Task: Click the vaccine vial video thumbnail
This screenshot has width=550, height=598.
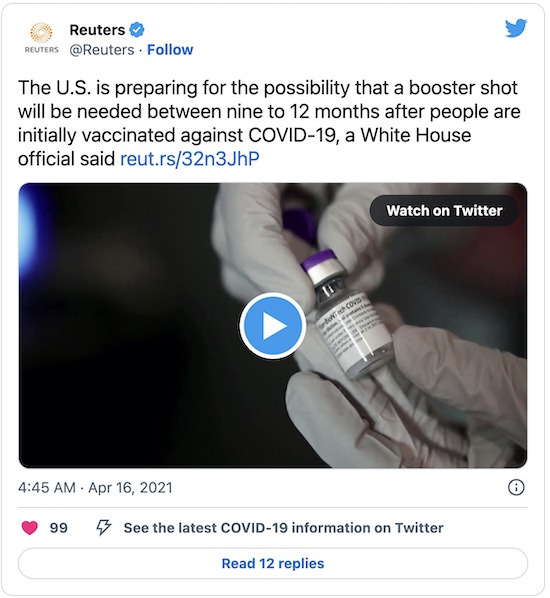Action: (273, 325)
